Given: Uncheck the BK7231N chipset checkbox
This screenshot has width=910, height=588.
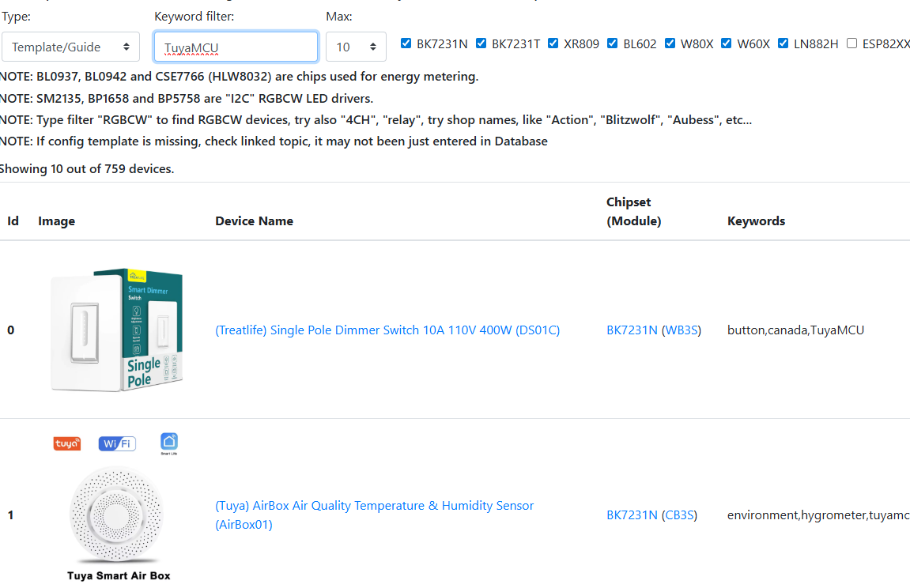Looking at the screenshot, I should [x=406, y=43].
